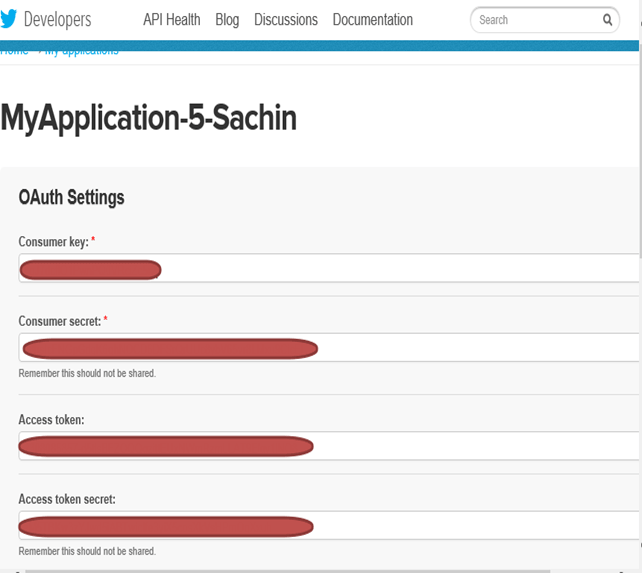Viewport: 642px width, 573px height.
Task: Open the Discussions nav item
Action: [x=285, y=20]
